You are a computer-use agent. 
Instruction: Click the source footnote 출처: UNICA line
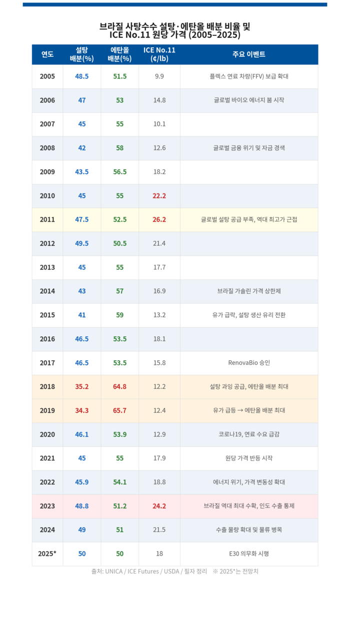pos(174,571)
